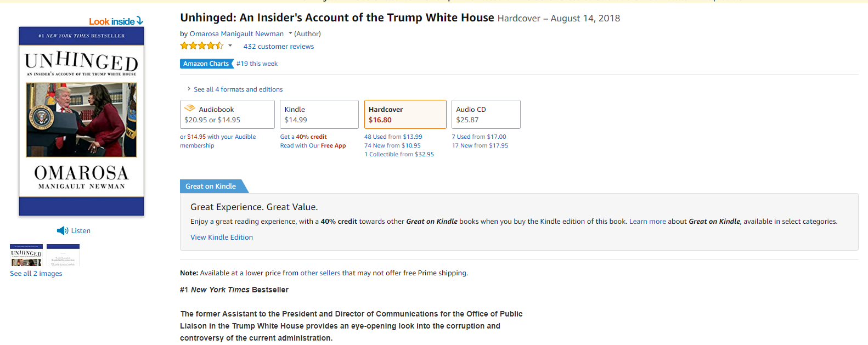Open Omarosa Manigault Newman author link
The image size is (868, 345).
coord(236,34)
